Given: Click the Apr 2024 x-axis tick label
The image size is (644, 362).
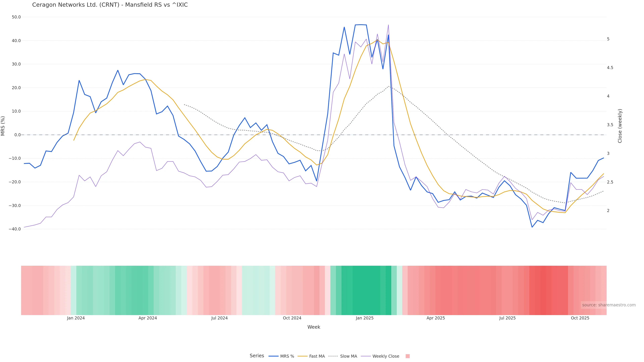Looking at the screenshot, I should coord(148,318).
